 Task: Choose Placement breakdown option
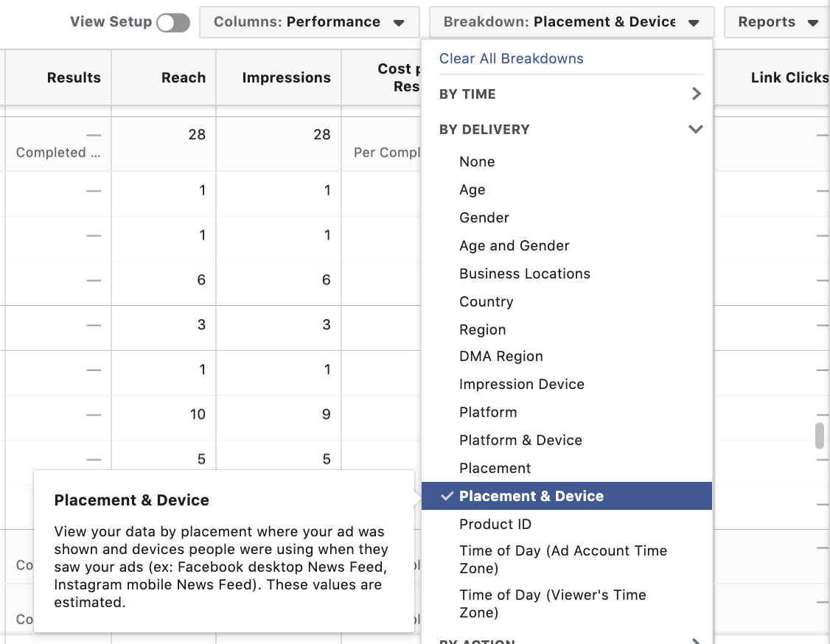tap(495, 469)
